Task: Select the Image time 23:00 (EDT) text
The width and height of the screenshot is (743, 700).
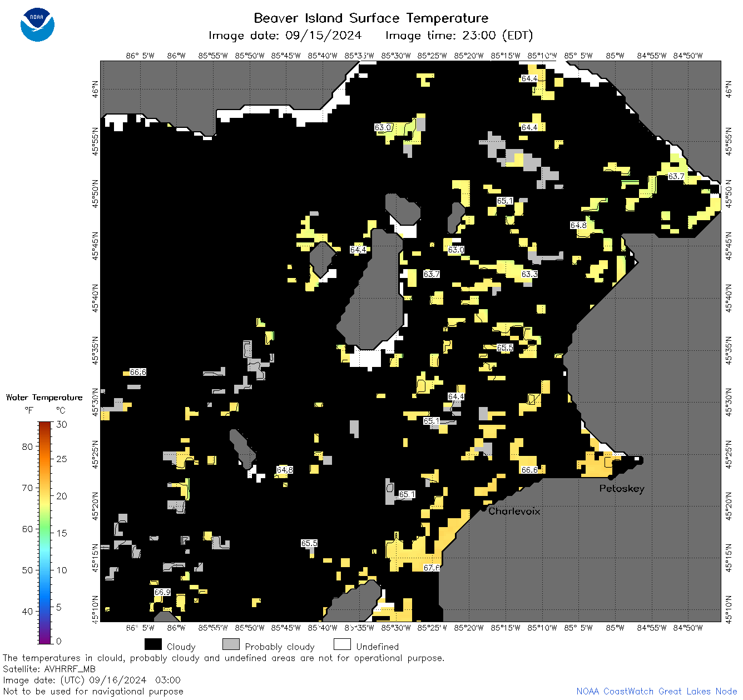Action: [459, 36]
